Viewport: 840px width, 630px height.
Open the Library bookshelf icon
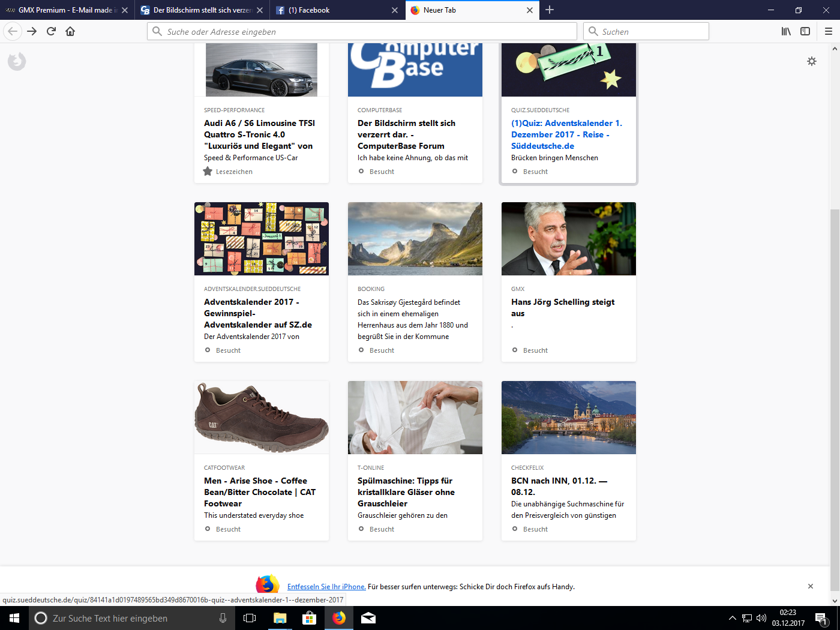(x=786, y=31)
